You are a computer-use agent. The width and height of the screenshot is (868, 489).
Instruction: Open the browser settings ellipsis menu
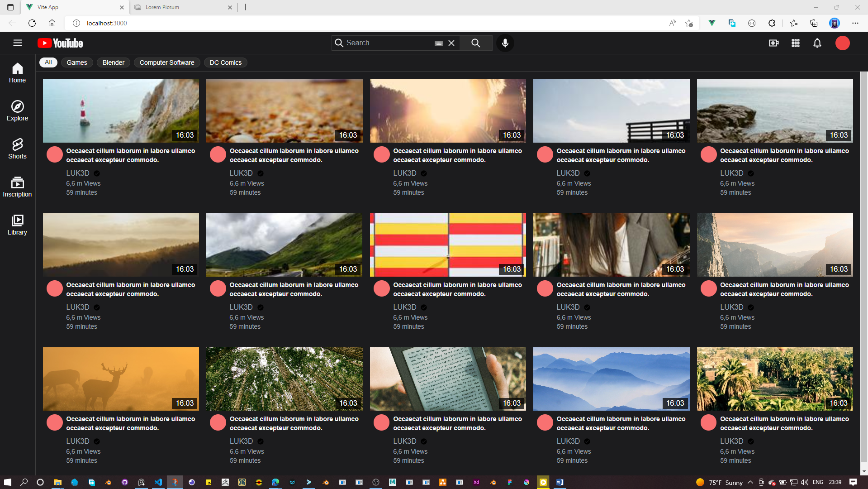(x=855, y=23)
